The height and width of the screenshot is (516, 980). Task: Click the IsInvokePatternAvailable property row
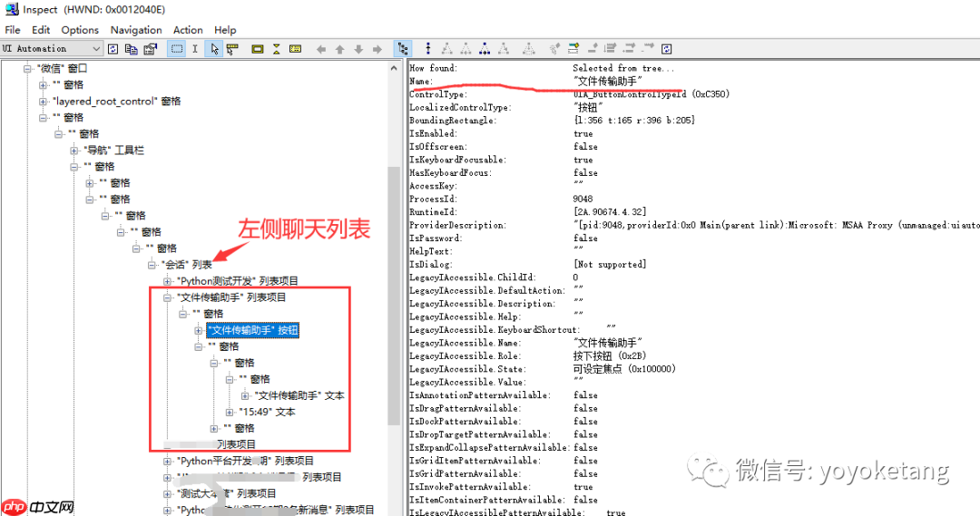[502, 487]
